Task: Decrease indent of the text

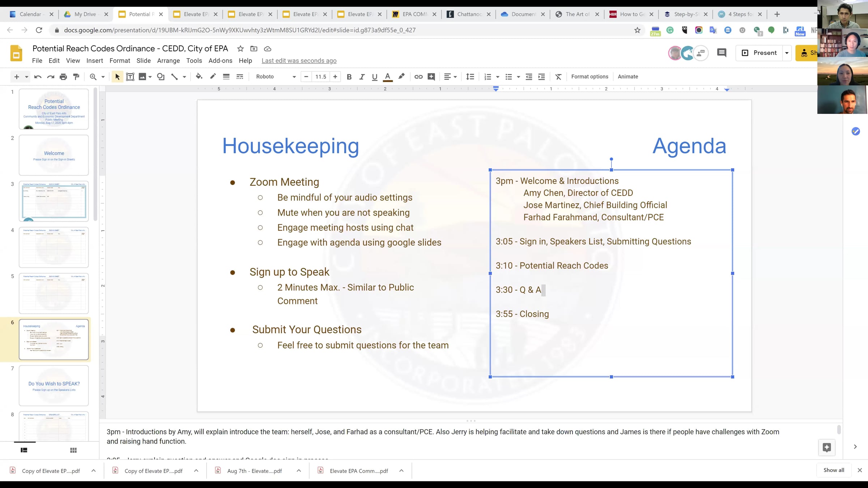Action: [529, 77]
